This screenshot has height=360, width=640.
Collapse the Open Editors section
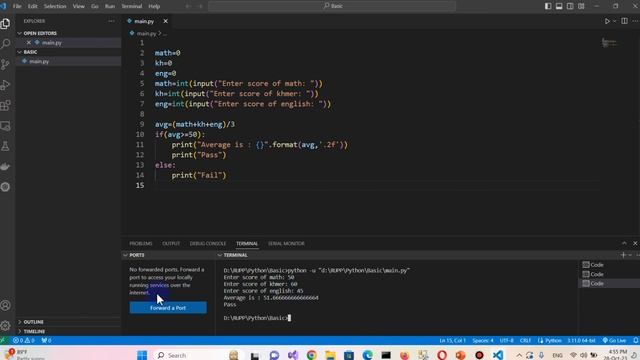click(20, 33)
